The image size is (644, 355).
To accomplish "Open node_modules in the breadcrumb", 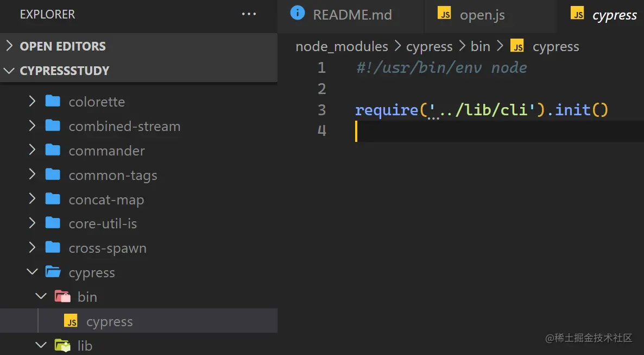I will coord(342,47).
